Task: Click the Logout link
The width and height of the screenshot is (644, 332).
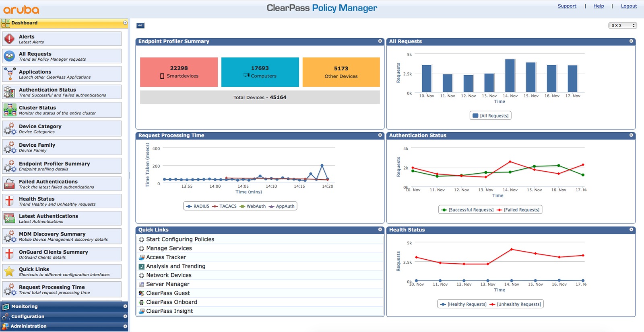Action: click(628, 6)
